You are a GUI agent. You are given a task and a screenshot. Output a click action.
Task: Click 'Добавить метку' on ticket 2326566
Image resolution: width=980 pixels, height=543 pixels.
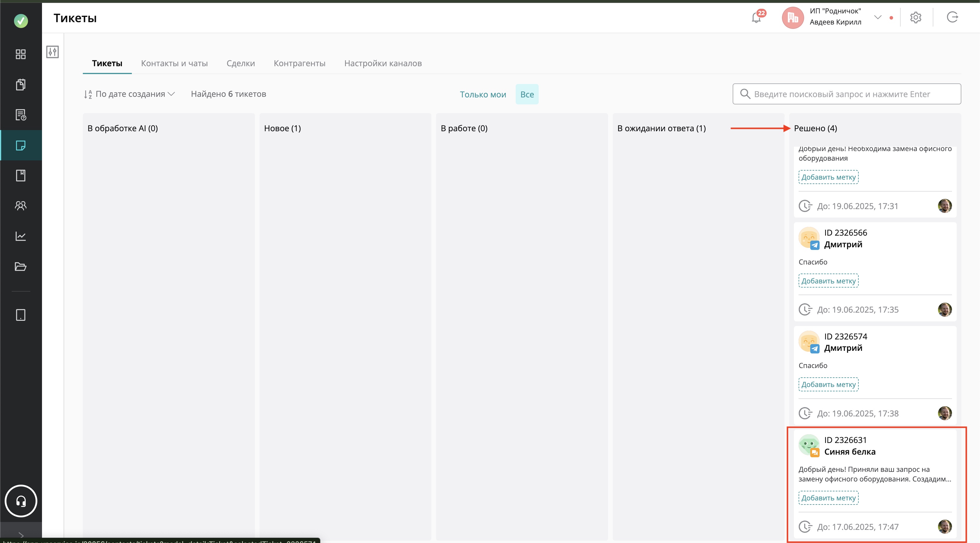pyautogui.click(x=828, y=281)
